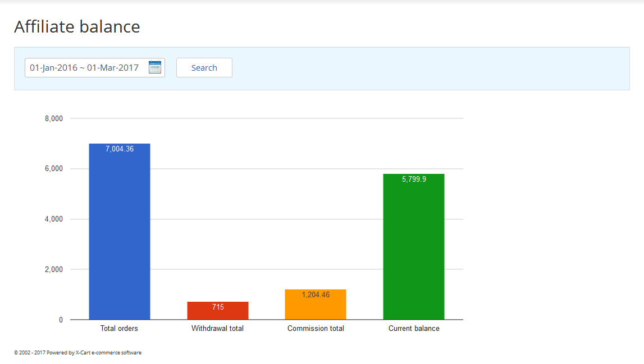Click the 'Current balance' axis label
The image size is (644, 364).
point(414,328)
